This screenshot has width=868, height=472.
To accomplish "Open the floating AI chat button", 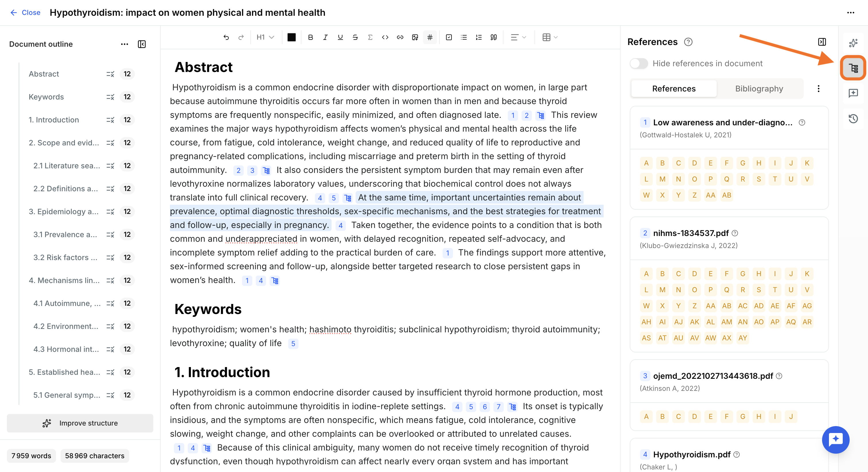I will 835,439.
